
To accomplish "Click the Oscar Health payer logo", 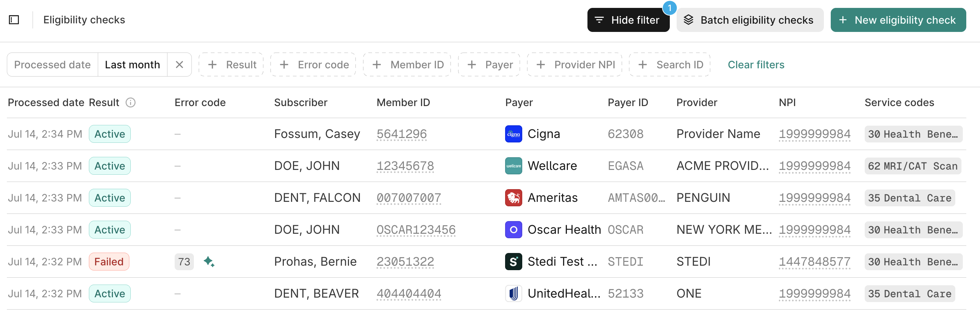I will 513,230.
